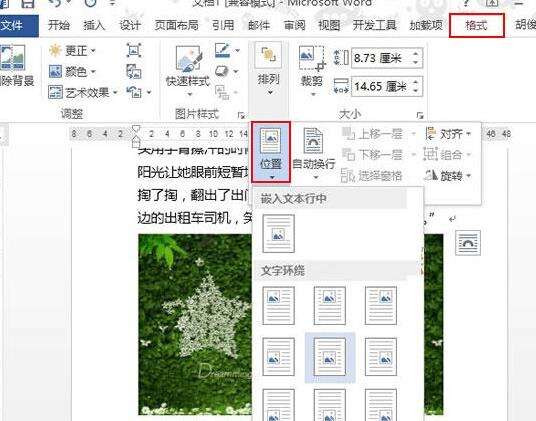Expand the reset picture dropdown arrow
The image size is (536, 421).
pyautogui.click(x=149, y=92)
